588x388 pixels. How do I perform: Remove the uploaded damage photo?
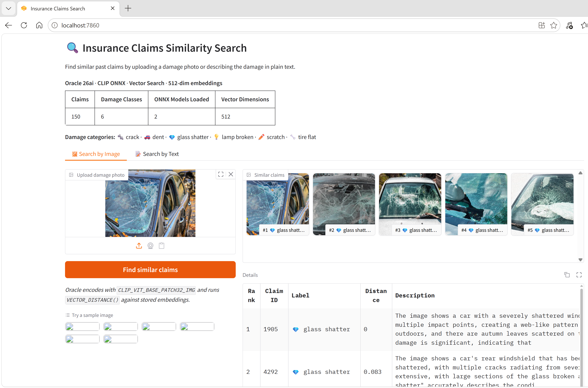(x=231, y=174)
